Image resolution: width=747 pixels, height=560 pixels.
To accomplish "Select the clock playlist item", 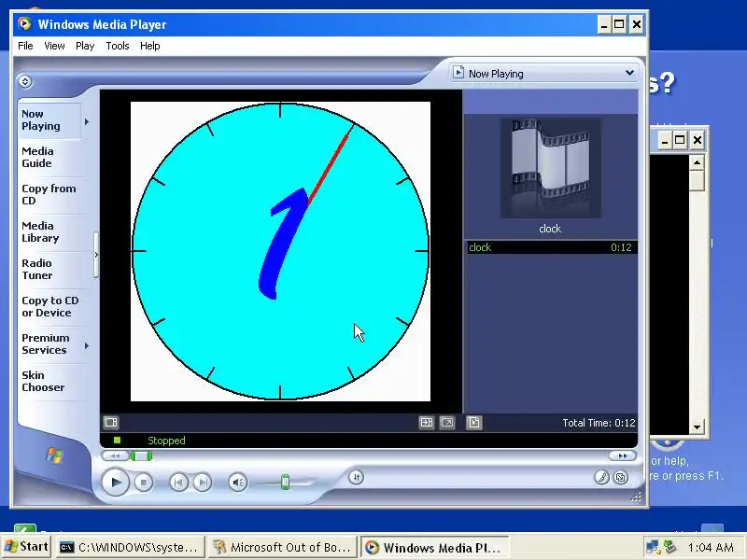I will click(x=552, y=247).
